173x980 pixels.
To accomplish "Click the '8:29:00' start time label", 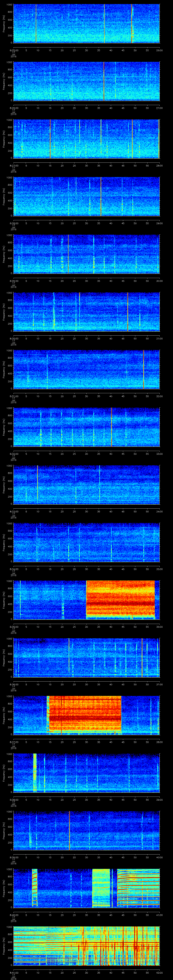I will (x=14, y=281).
